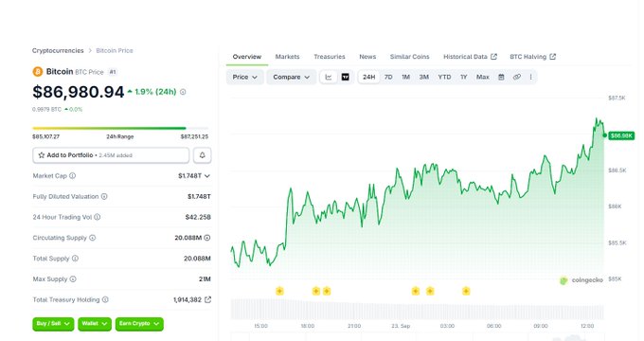
Task: Click info icon next to 24 Hour Trading Vol
Action: (98, 217)
